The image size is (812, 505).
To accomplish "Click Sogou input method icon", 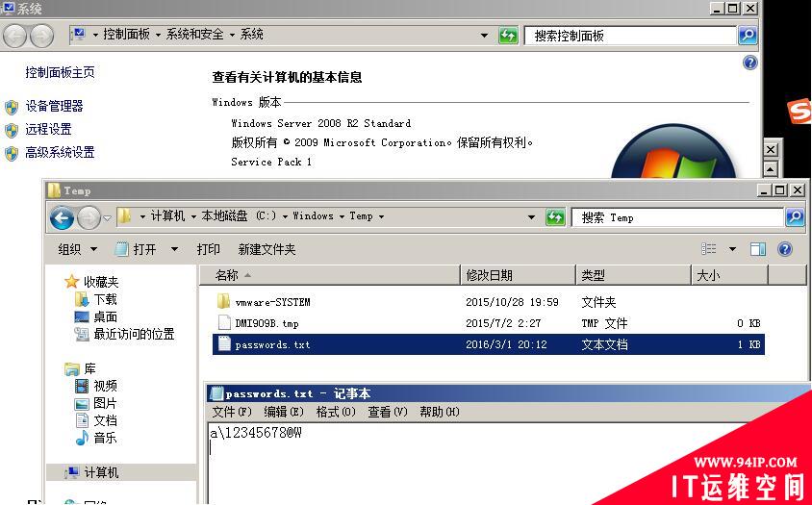I will click(x=799, y=111).
